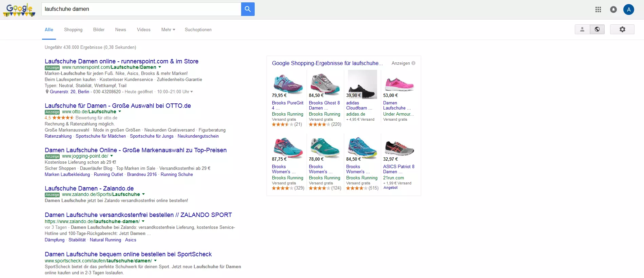Screen dimensions: 644x278
Task: Click 'Marken Laufbekleidung' sitelink
Action: (x=67, y=175)
